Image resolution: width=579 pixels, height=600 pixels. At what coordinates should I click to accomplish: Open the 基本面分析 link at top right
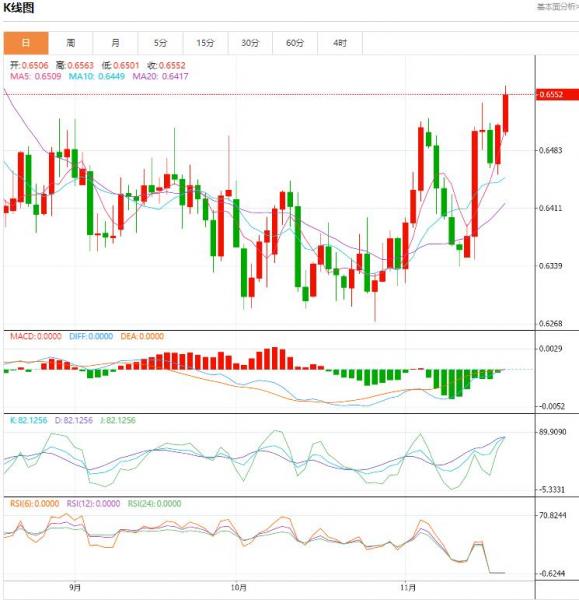[558, 7]
